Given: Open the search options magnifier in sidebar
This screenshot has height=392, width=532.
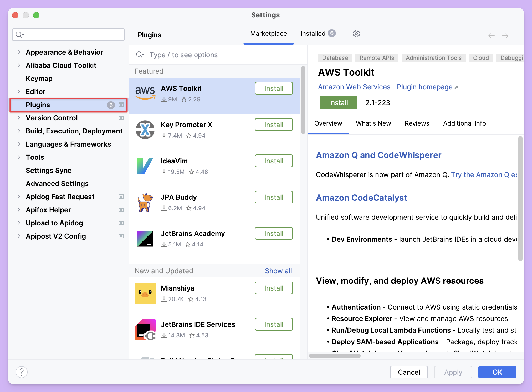Looking at the screenshot, I should pyautogui.click(x=19, y=34).
